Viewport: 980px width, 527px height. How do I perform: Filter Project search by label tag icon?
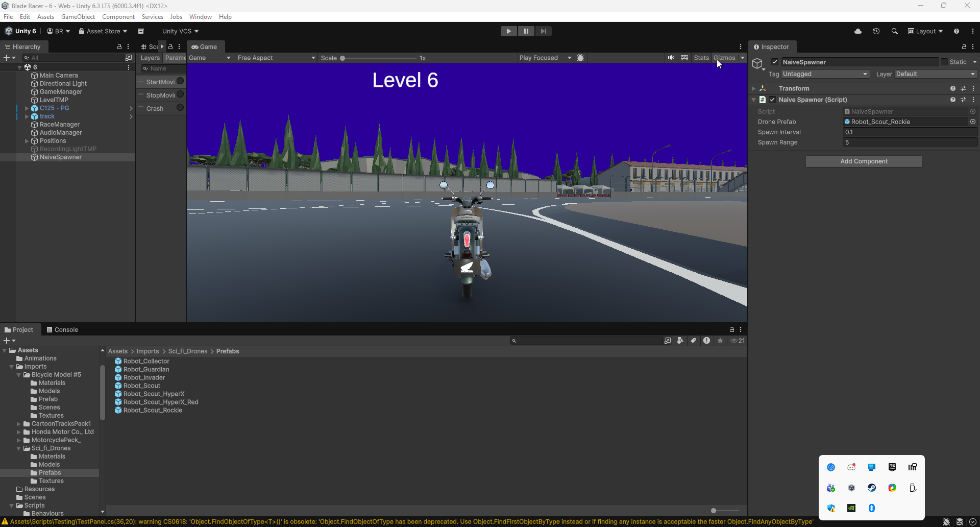pyautogui.click(x=693, y=341)
